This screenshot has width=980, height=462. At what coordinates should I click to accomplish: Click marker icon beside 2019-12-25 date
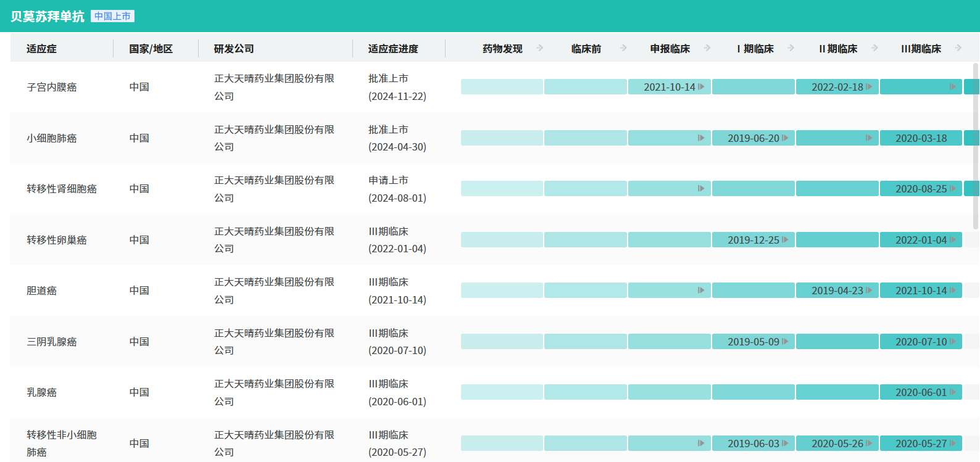(785, 240)
